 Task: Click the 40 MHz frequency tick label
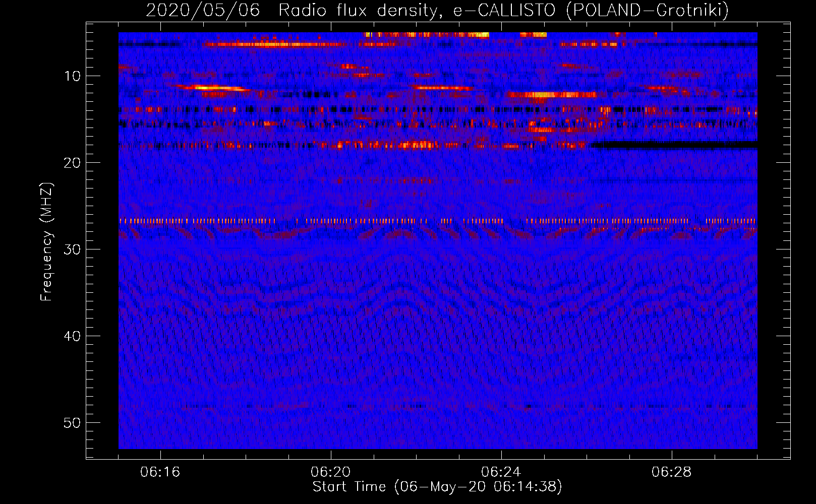pos(73,336)
